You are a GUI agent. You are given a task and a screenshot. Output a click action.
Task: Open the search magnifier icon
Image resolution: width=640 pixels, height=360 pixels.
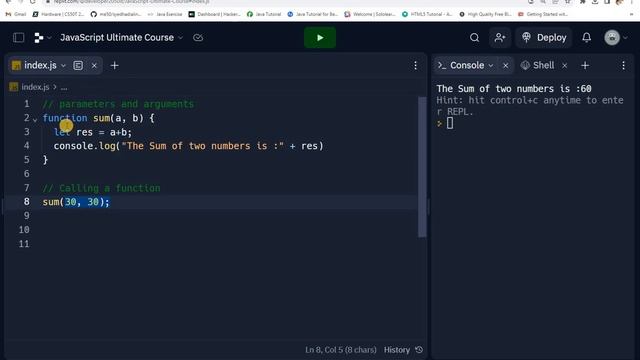pos(474,38)
